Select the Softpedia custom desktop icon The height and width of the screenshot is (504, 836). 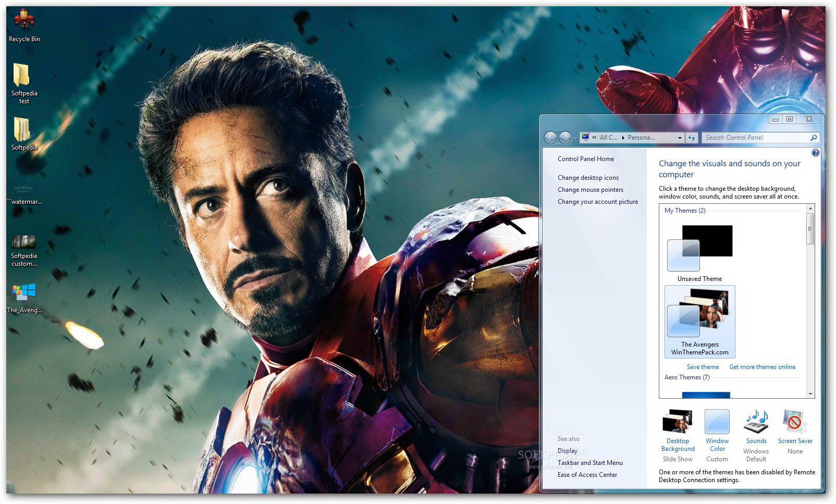24,251
